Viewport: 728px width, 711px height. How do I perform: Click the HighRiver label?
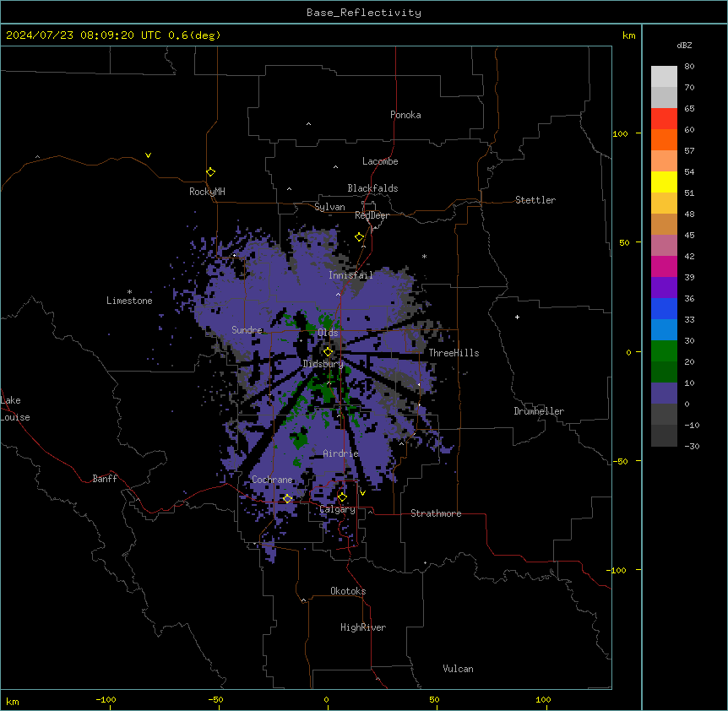pos(363,627)
